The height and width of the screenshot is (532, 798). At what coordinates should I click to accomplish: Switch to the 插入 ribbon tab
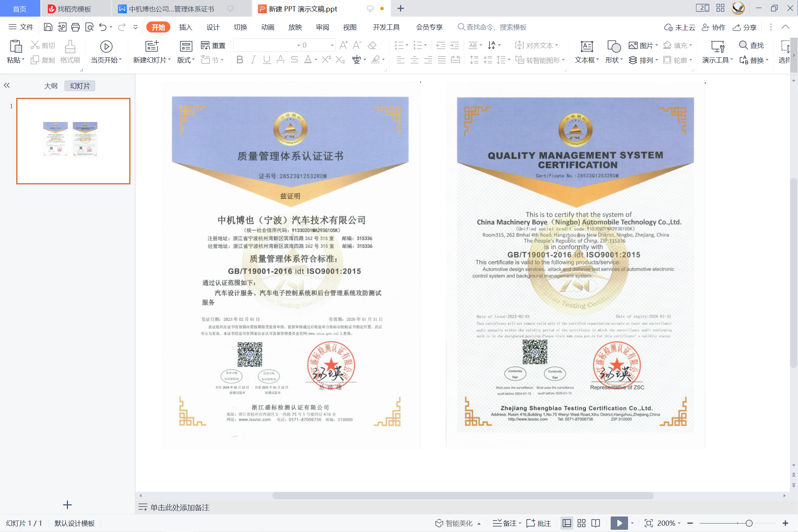pyautogui.click(x=185, y=27)
